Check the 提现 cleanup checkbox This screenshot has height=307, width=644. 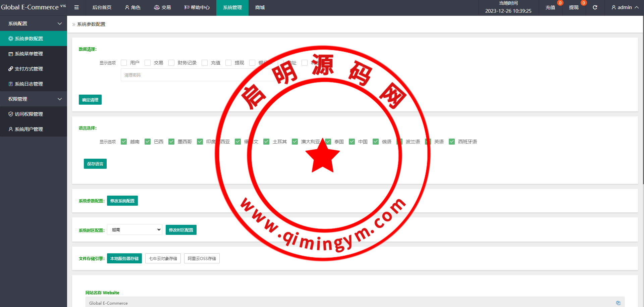[228, 63]
